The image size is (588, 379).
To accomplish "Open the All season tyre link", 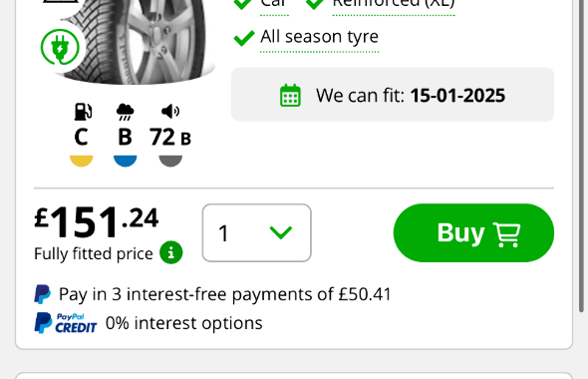I will [x=320, y=37].
